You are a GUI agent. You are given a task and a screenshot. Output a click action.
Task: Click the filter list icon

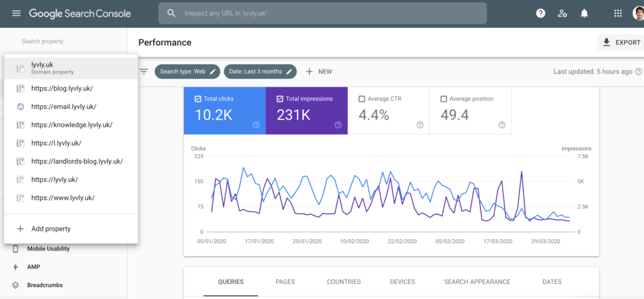[144, 72]
